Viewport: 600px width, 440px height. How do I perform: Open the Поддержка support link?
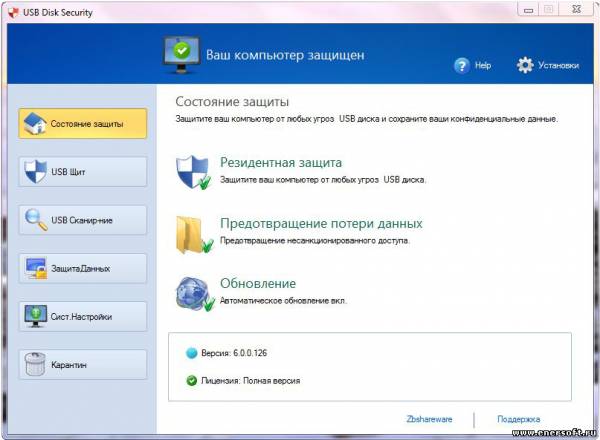518,419
